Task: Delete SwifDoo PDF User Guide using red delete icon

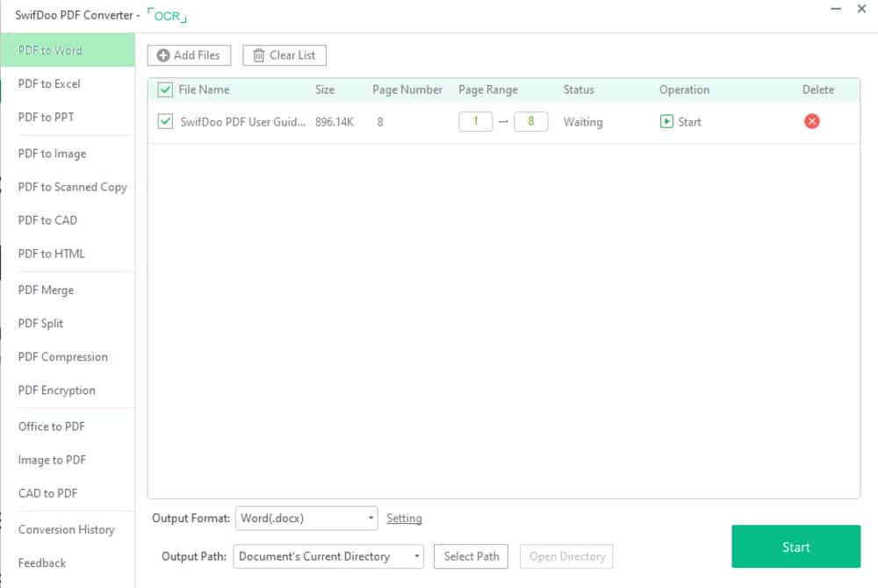Action: (812, 121)
